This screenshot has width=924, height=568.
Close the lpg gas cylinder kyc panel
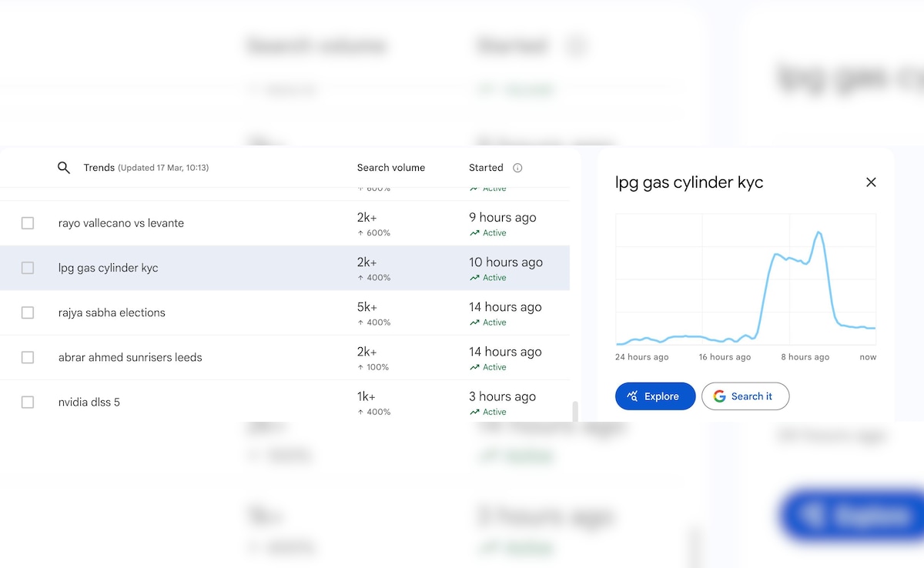click(871, 182)
